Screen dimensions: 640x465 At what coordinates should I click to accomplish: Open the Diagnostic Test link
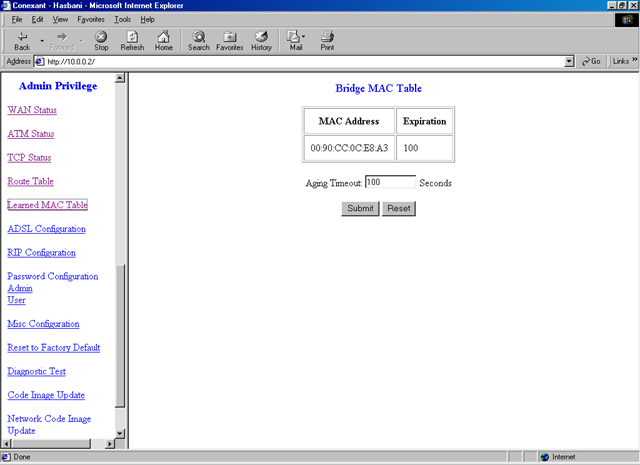coord(36,371)
